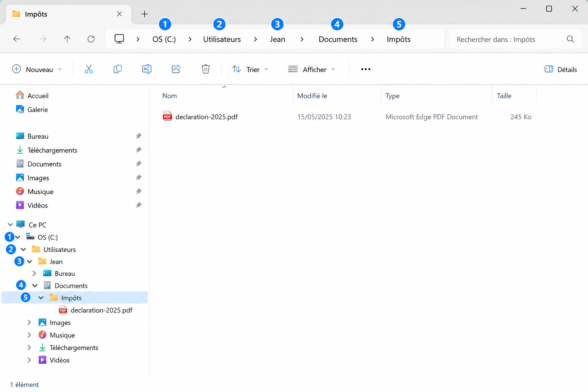Open Accueil home in sidebar
Image resolution: width=588 pixels, height=392 pixels.
32,96
